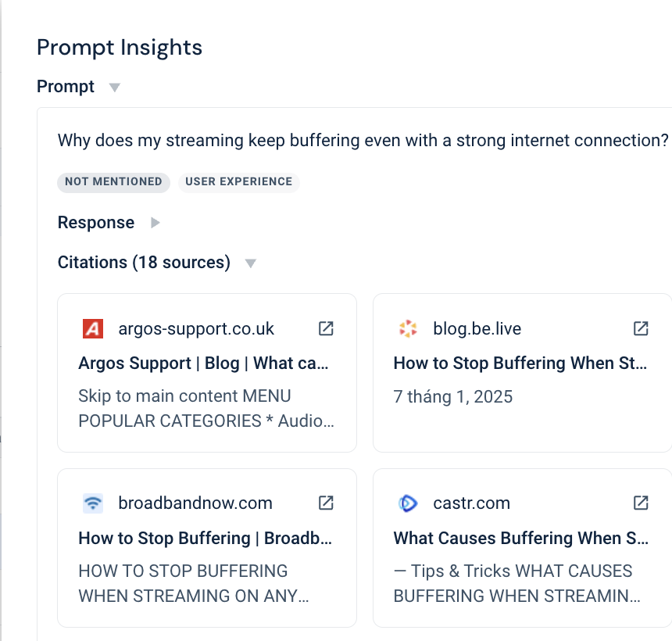Toggle the USER EXPERIENCE tag
Image resolution: width=672 pixels, height=641 pixels.
coord(239,182)
